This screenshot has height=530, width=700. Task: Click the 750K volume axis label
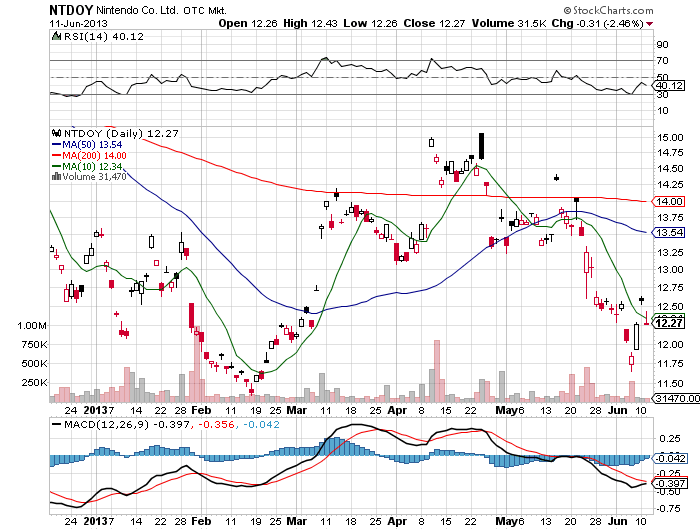click(34, 345)
